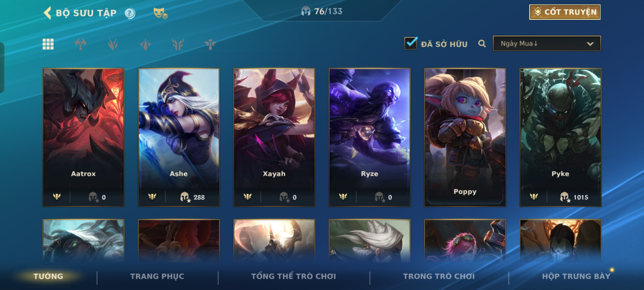Image resolution: width=644 pixels, height=290 pixels.
Task: Switch to Hộp Trưng Bày tab
Action: [576, 276]
